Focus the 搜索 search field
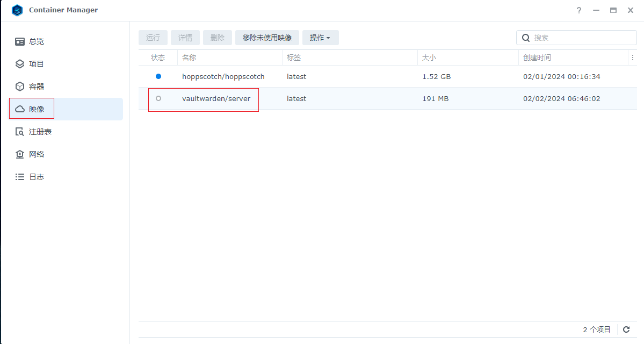Viewport: 644px width, 344px height. pyautogui.click(x=577, y=38)
